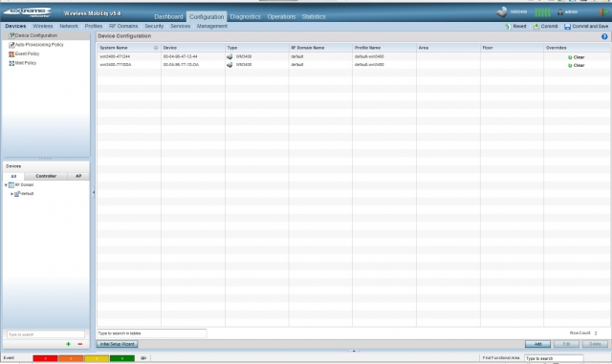Image resolution: width=612 pixels, height=364 pixels.
Task: Click the Device Configuration icon in sidebar
Action: pos(11,35)
